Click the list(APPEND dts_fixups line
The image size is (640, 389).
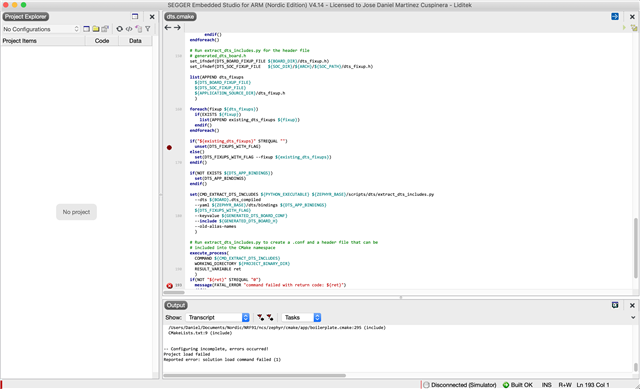[216, 77]
